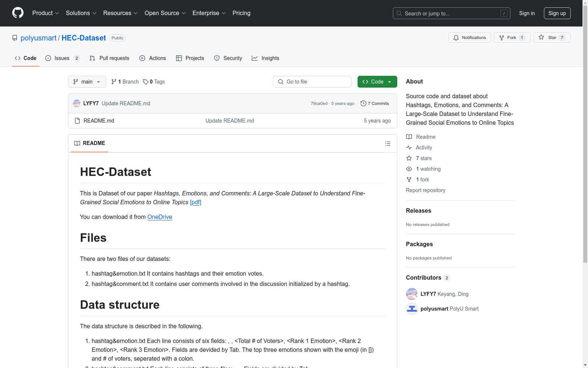Screen dimensions: 588x368
Task: Click the 1 Branch link
Action: coord(125,82)
